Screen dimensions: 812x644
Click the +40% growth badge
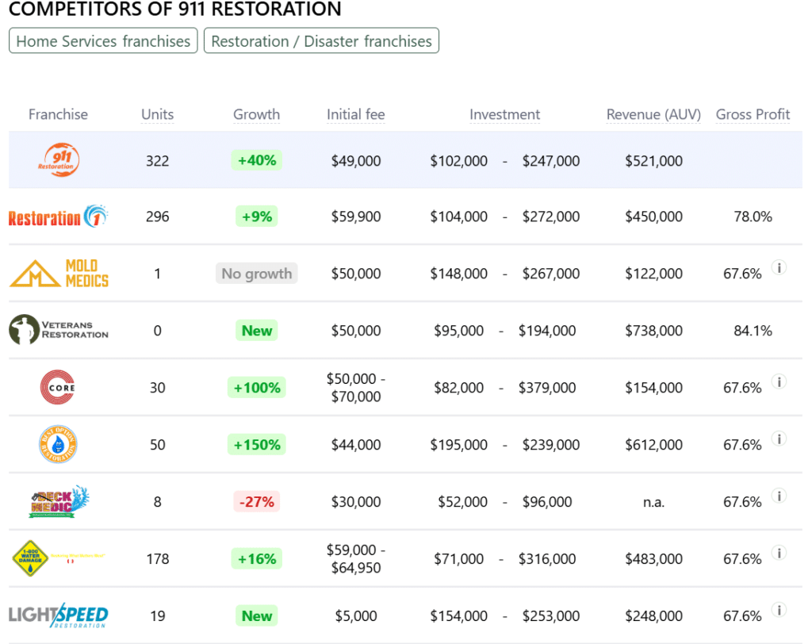pyautogui.click(x=256, y=160)
